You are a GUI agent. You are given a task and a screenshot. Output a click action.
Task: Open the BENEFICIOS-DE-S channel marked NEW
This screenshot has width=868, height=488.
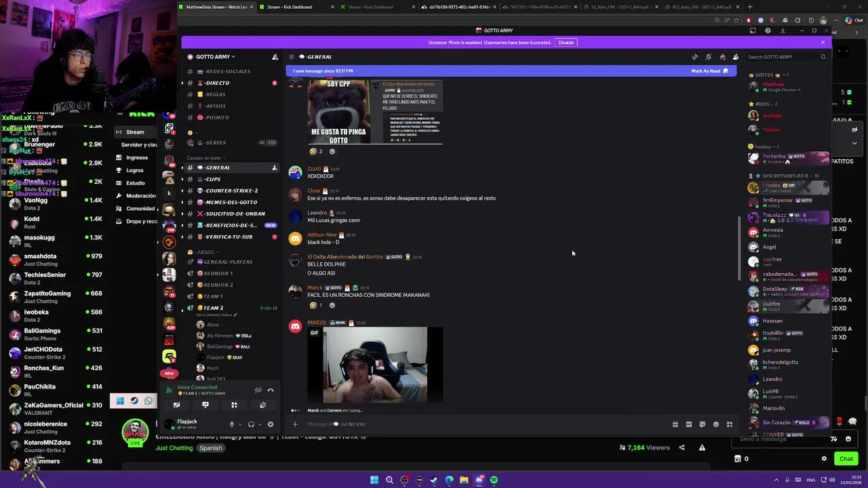point(231,225)
